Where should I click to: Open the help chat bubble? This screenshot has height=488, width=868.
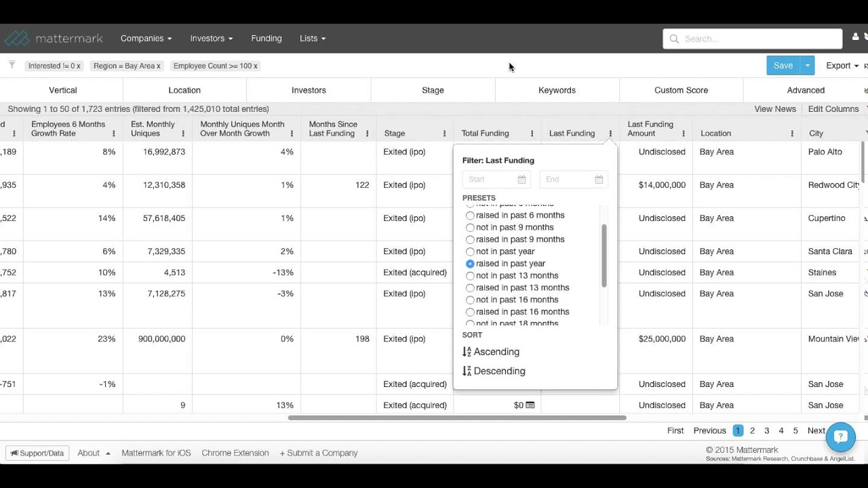click(841, 436)
